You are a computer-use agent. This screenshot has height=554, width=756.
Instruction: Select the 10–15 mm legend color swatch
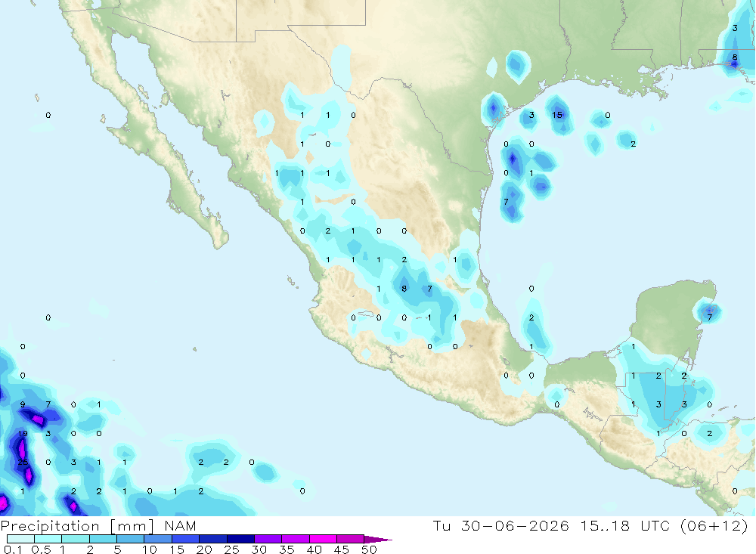(x=158, y=539)
